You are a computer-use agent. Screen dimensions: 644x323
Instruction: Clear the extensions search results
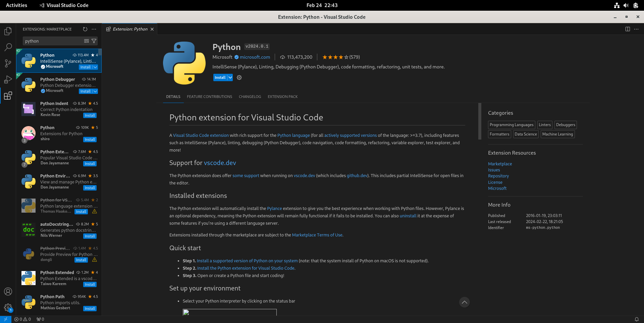click(87, 41)
